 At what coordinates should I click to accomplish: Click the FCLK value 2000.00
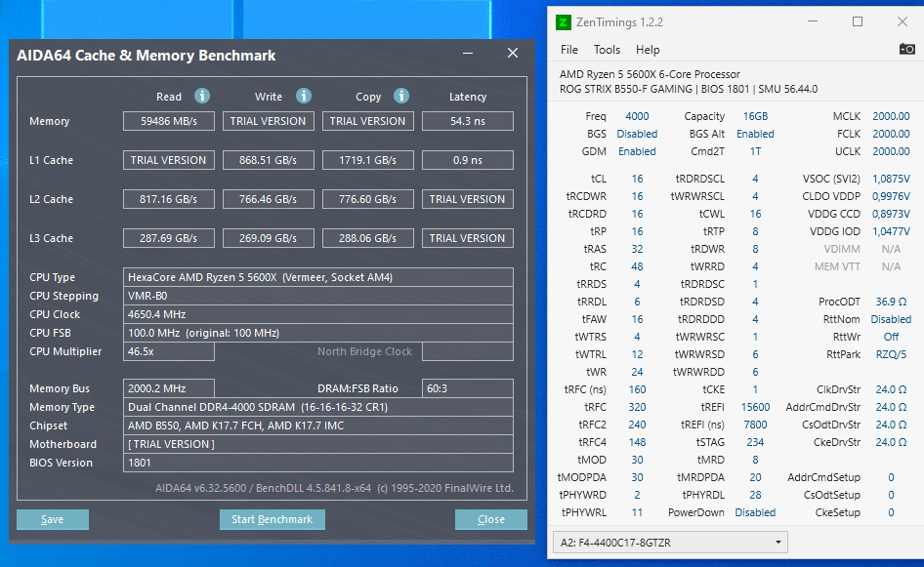891,134
